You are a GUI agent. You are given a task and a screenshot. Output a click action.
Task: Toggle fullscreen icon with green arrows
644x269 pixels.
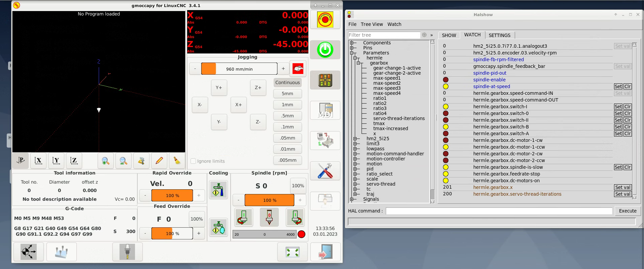click(293, 252)
